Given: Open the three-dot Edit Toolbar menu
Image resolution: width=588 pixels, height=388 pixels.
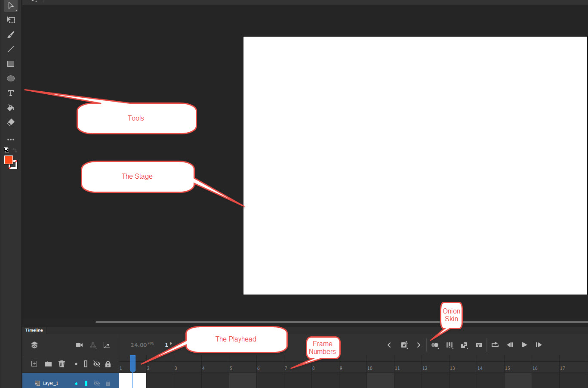Looking at the screenshot, I should [11, 140].
